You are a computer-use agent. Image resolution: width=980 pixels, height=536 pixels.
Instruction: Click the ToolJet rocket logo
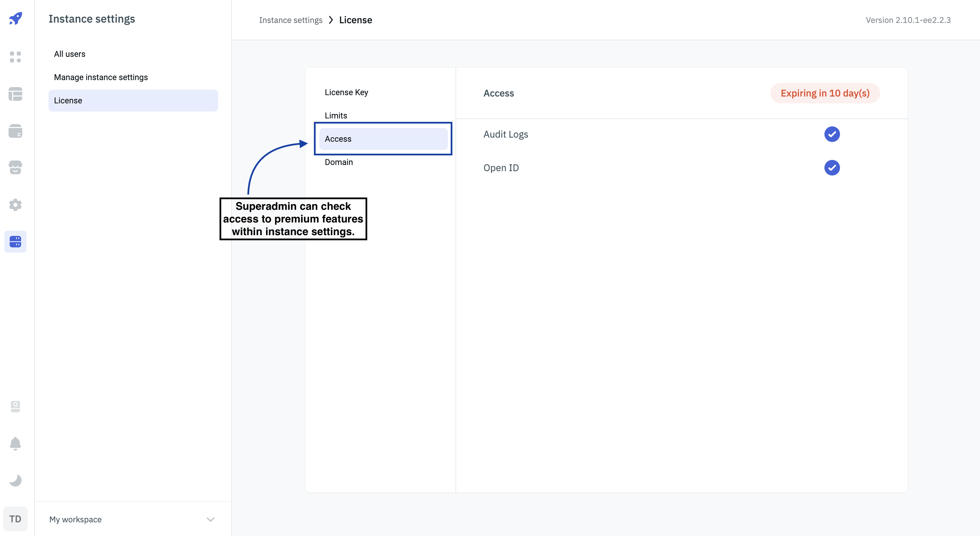coord(16,18)
